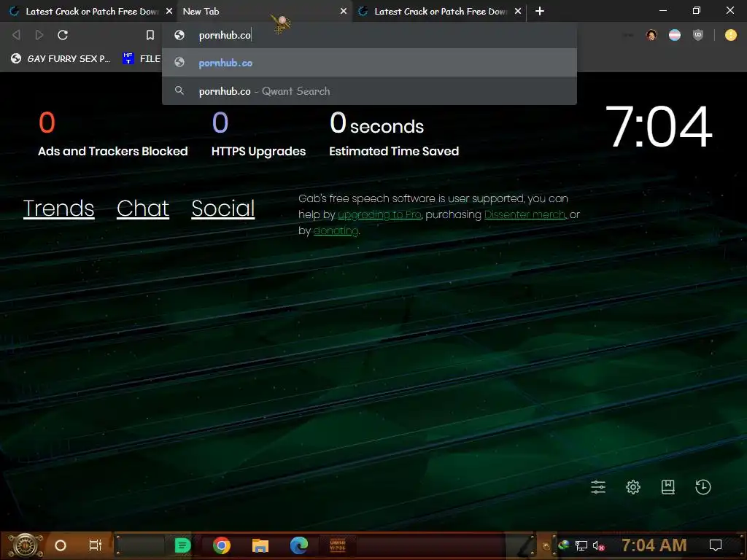Click the large 7:04 clock

659,127
